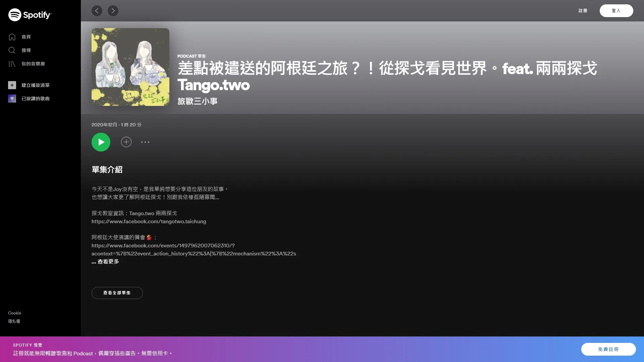Viewport: 644px width, 362px height.
Task: Open 你的音樂庫 library icon
Action: (x=12, y=64)
